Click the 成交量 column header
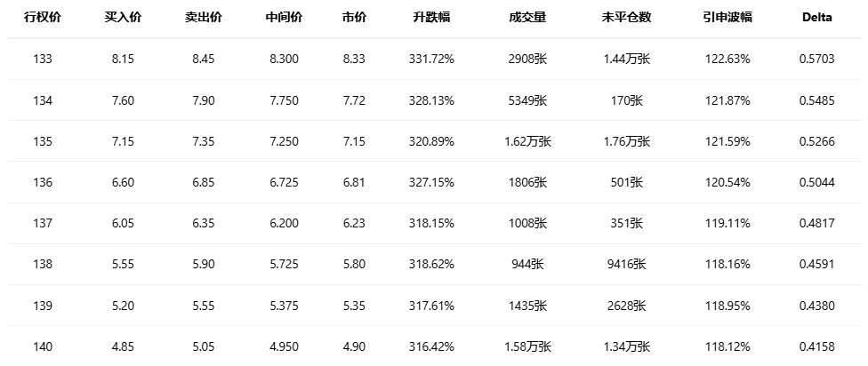The image size is (868, 366). coord(527,17)
